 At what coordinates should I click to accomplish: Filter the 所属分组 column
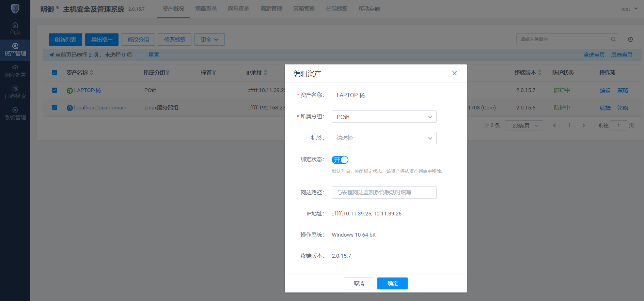(x=168, y=73)
